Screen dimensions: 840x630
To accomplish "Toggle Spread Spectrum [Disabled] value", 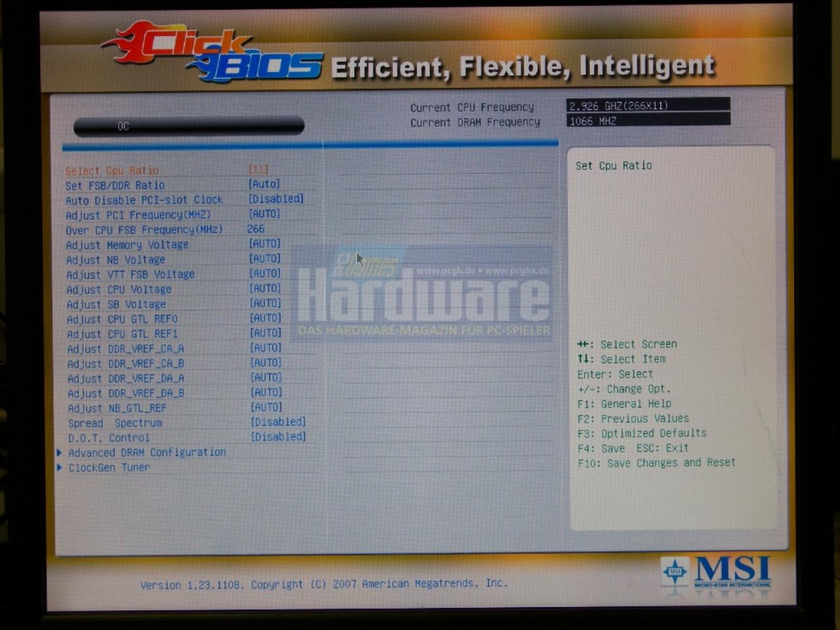I will (x=279, y=422).
